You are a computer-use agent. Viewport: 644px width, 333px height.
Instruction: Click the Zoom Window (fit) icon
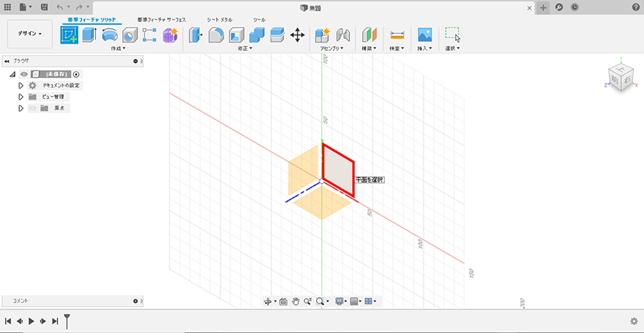[320, 301]
